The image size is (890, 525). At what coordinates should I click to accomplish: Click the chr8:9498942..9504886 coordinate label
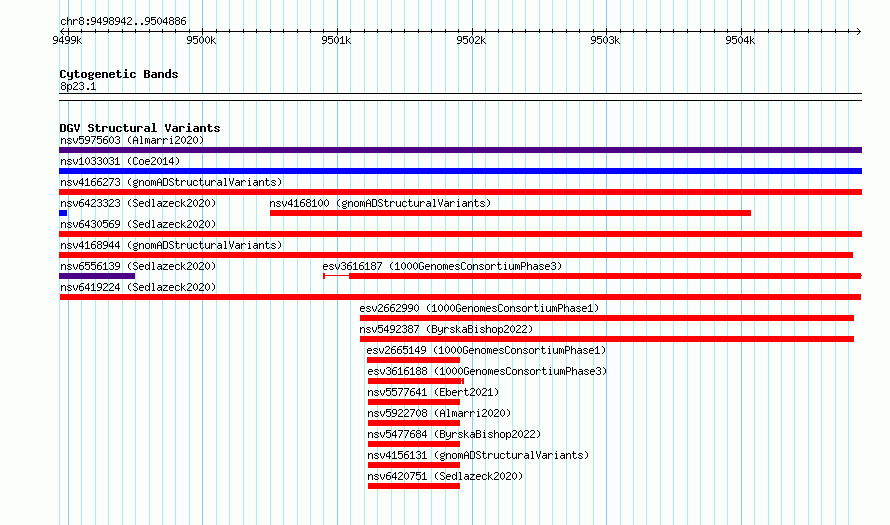click(123, 21)
